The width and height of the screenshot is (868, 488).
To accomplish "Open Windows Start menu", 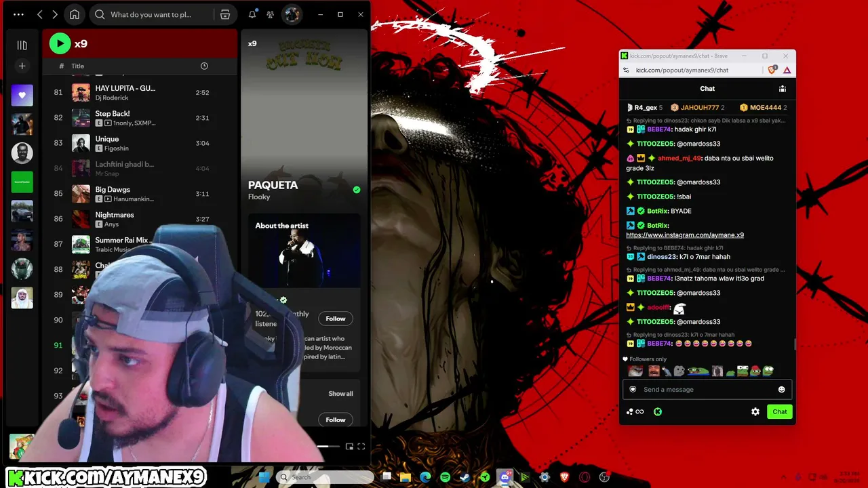I will coord(265,477).
